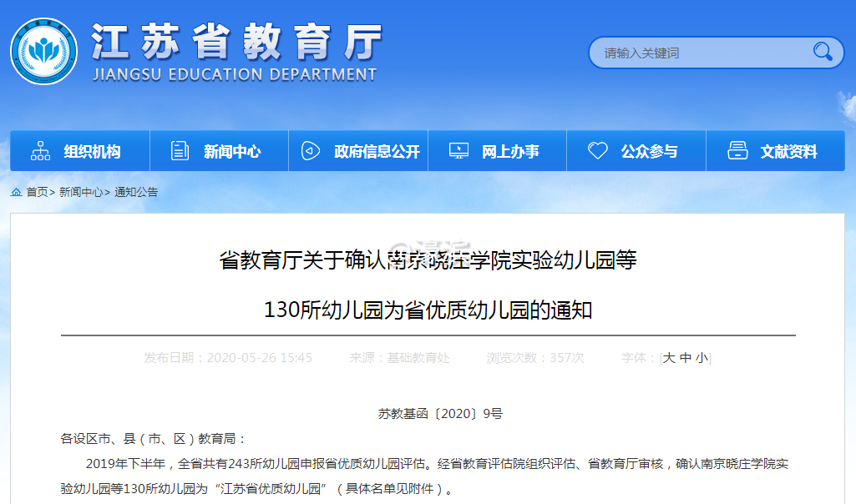Open the 新闻中心 menu
This screenshot has height=504, width=856.
pyautogui.click(x=232, y=152)
